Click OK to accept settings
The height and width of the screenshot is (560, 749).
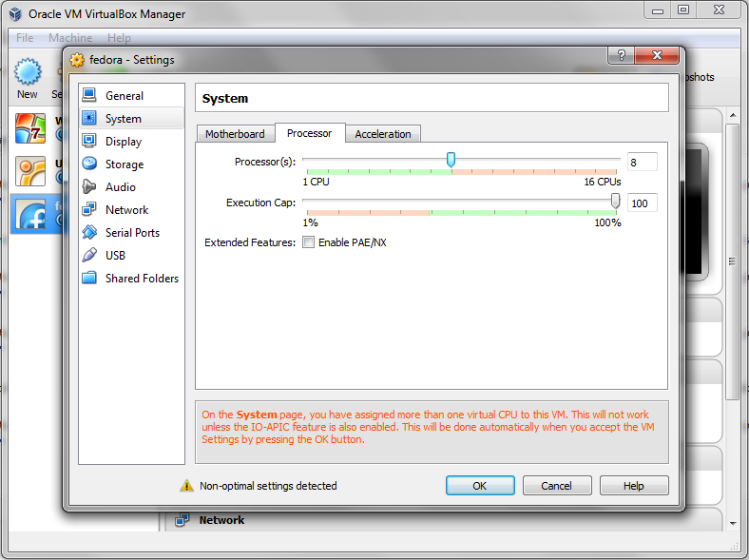[x=480, y=486]
